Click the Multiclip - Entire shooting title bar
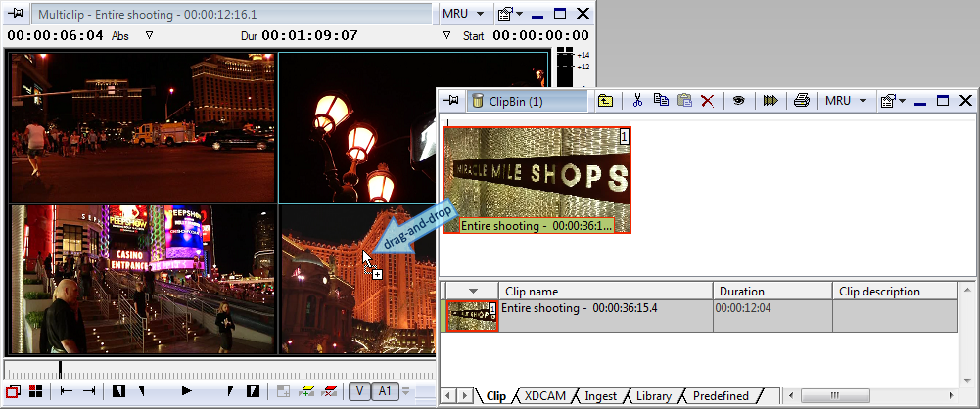The width and height of the screenshot is (980, 409). (232, 14)
